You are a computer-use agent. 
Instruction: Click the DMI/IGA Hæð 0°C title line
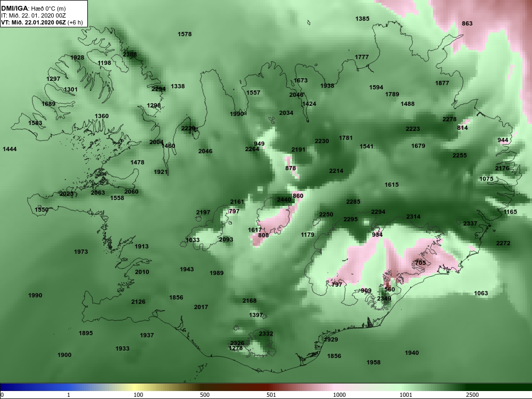point(33,9)
